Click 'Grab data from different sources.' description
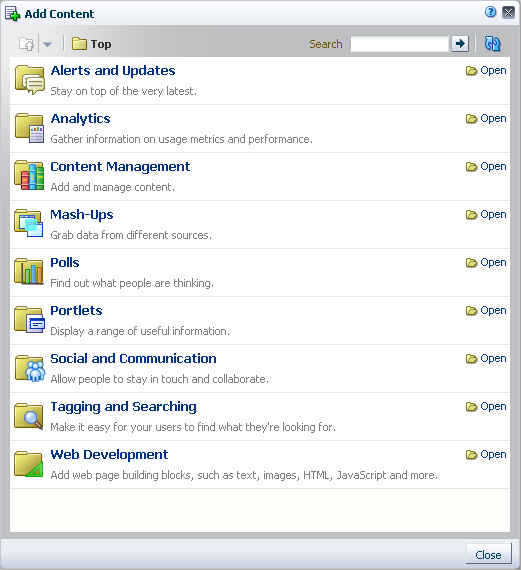Image resolution: width=521 pixels, height=570 pixels. click(x=131, y=235)
